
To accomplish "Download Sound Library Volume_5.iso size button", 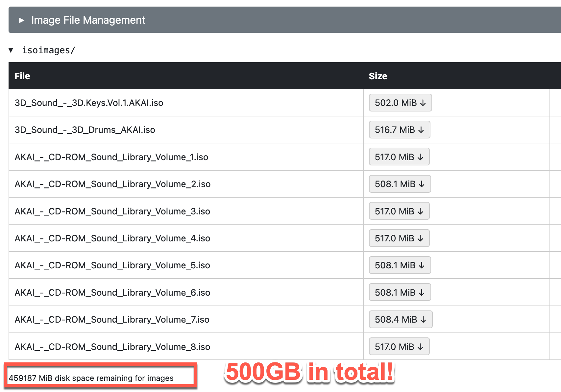I will (x=400, y=265).
